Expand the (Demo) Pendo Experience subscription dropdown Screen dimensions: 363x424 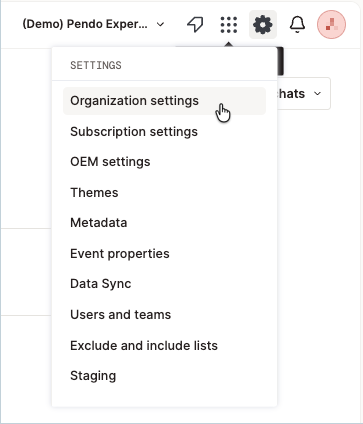(x=93, y=24)
